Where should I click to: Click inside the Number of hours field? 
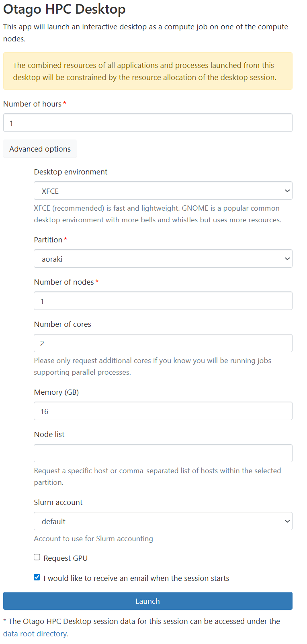[x=147, y=122]
